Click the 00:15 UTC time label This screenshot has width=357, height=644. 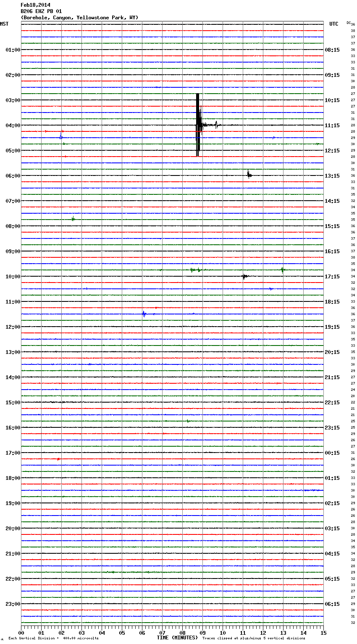[332, 453]
